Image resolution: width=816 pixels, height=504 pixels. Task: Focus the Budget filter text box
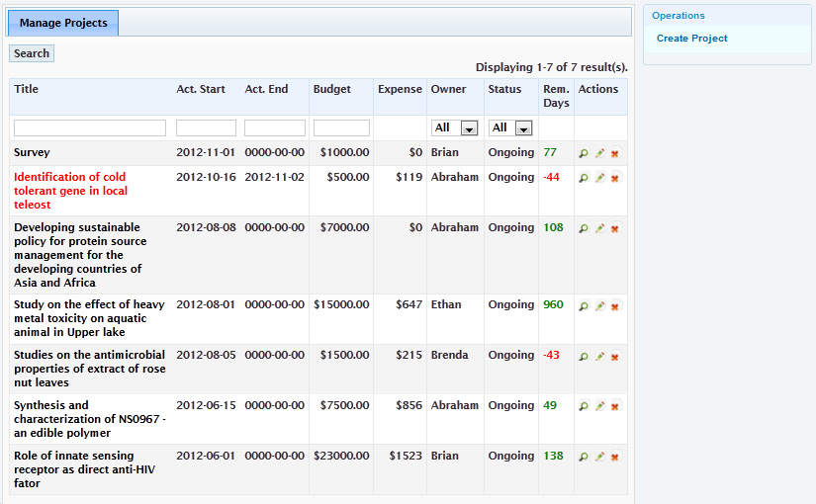pos(341,128)
